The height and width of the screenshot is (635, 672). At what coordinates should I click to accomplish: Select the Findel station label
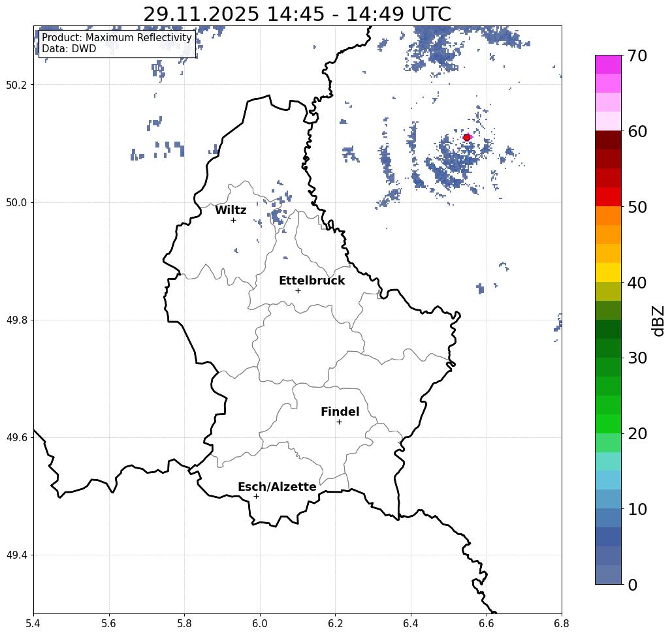click(340, 412)
